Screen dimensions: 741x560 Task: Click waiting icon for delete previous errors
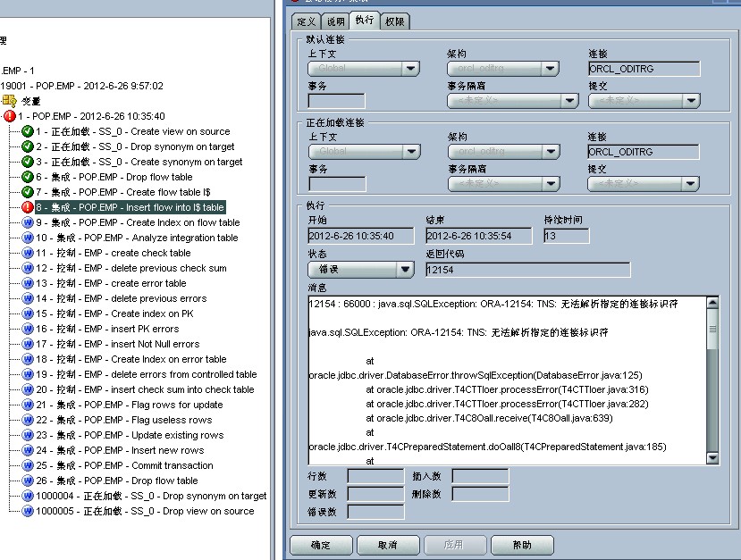[28, 298]
